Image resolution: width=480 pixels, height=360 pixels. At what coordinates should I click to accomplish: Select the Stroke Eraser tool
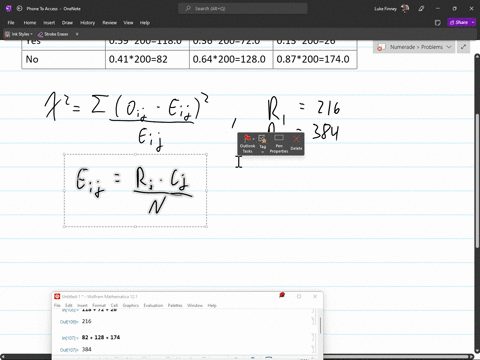(53, 34)
